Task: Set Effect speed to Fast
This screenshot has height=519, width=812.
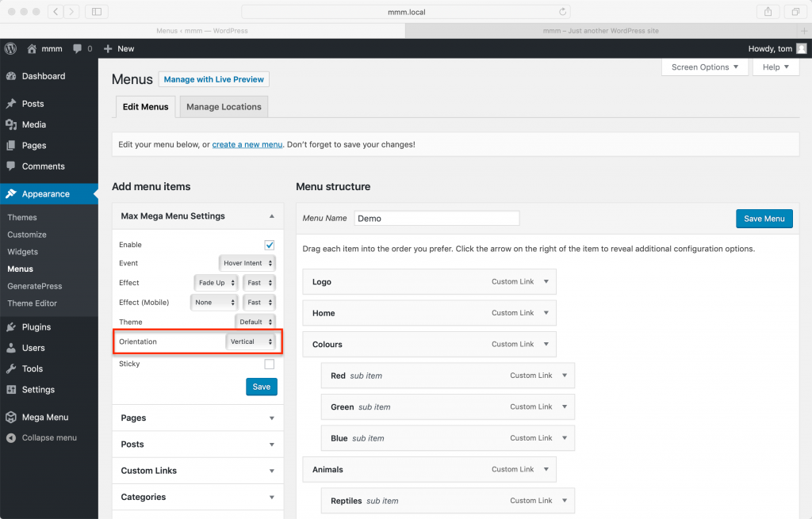Action: pyautogui.click(x=259, y=282)
